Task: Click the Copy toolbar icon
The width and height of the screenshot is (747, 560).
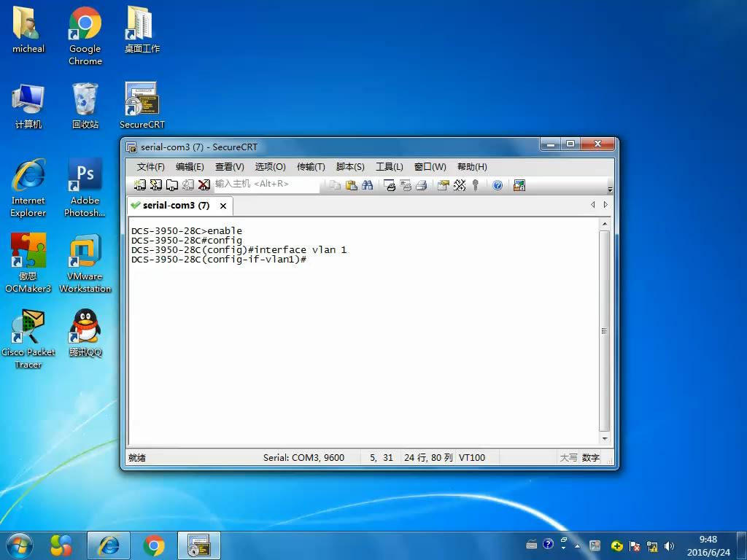Action: (336, 185)
